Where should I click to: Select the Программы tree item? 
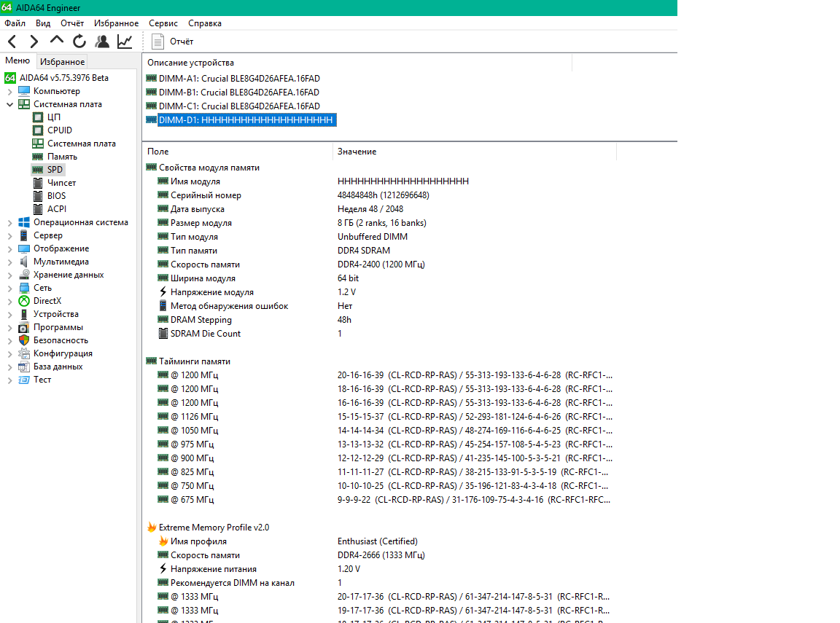pos(58,327)
